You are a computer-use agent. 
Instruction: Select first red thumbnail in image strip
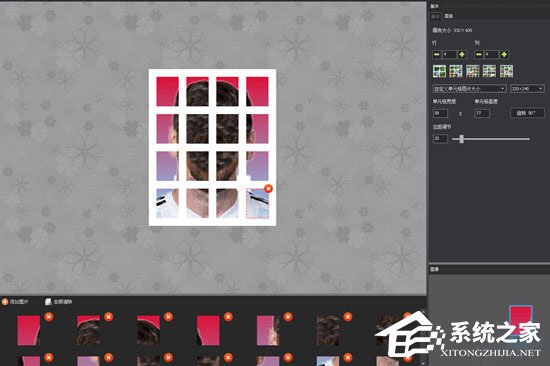coord(29,331)
